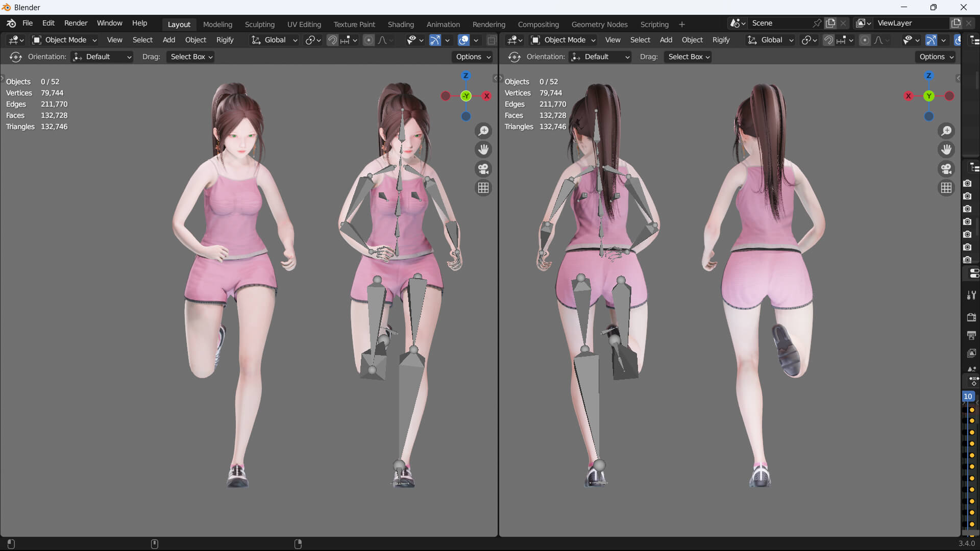This screenshot has height=551, width=980.
Task: Click the ViewLayer name field
Action: (x=912, y=23)
